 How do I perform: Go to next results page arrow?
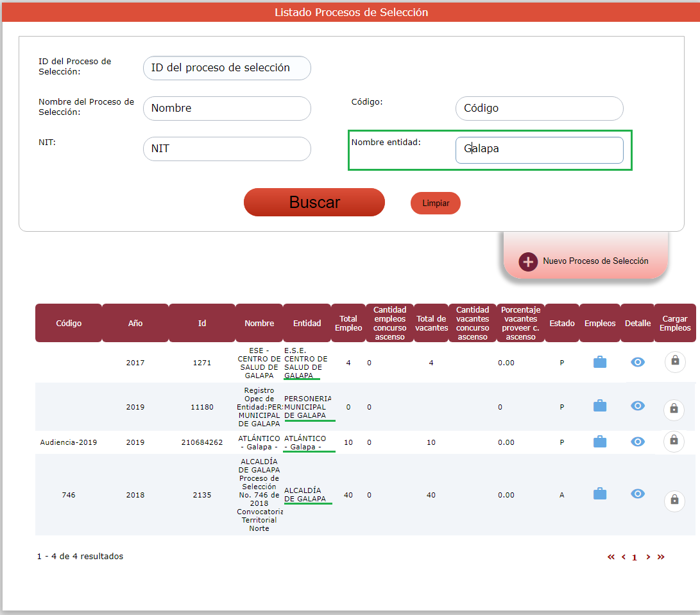(648, 557)
